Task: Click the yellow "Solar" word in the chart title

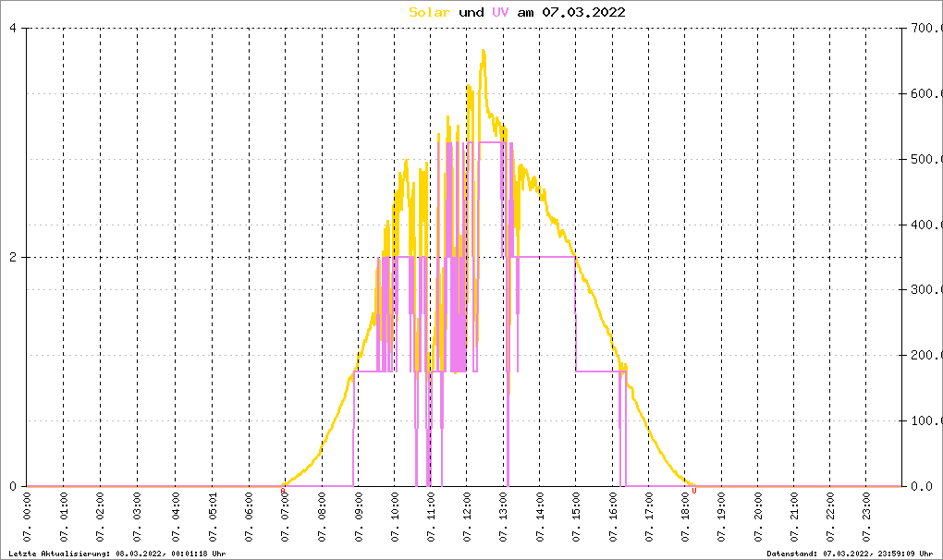Action: pyautogui.click(x=429, y=12)
